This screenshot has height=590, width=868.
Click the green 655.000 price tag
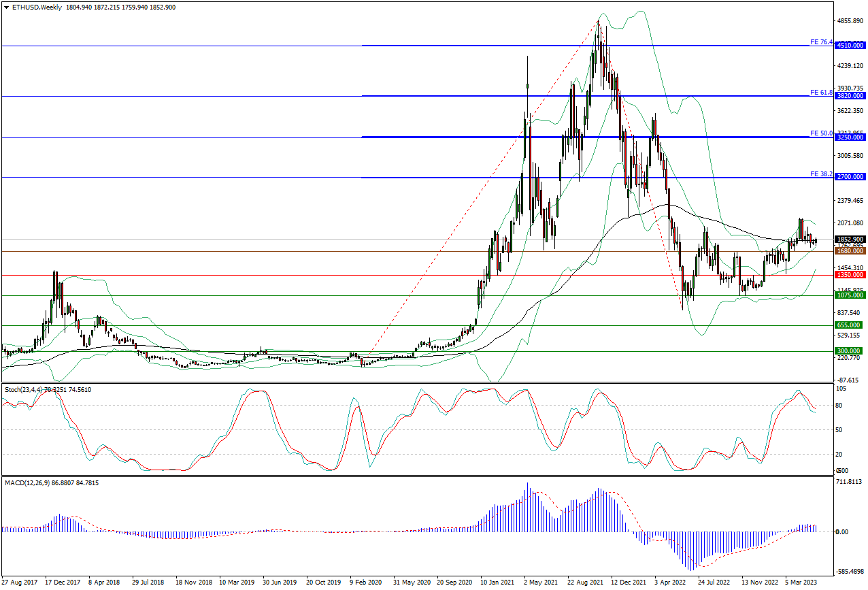click(x=849, y=325)
